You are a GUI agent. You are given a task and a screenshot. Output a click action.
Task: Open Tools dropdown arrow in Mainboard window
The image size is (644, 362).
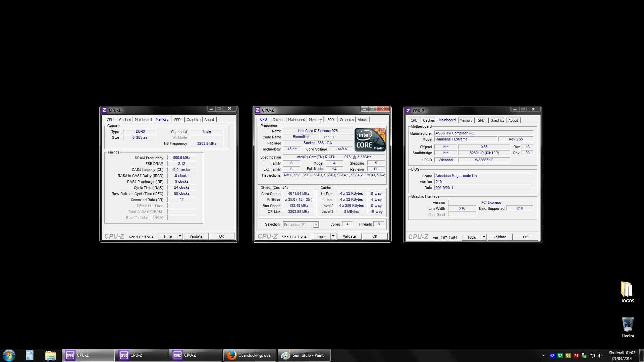484,237
